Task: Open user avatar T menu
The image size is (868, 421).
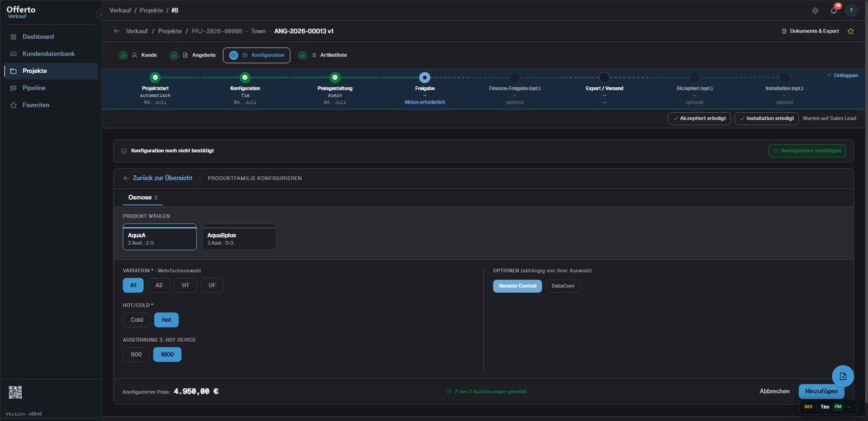Action: pos(851,10)
